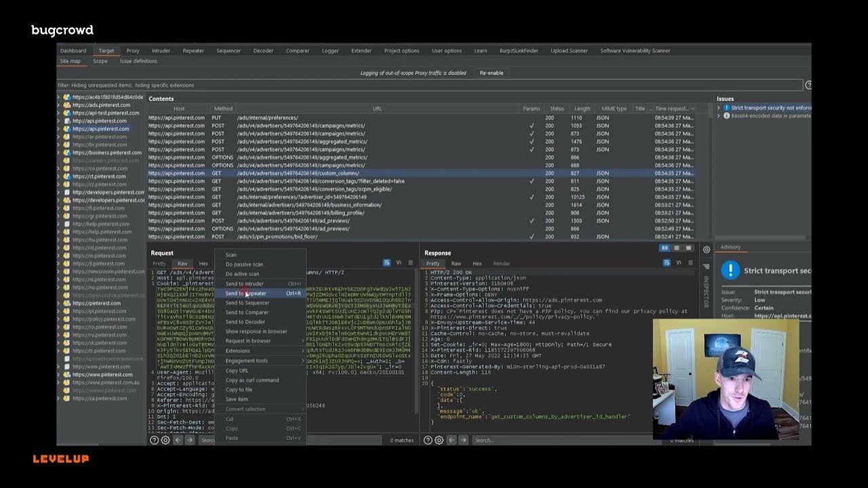Click the Request pane blue wrap icon
Image resolution: width=868 pixels, height=488 pixels.
[387, 263]
